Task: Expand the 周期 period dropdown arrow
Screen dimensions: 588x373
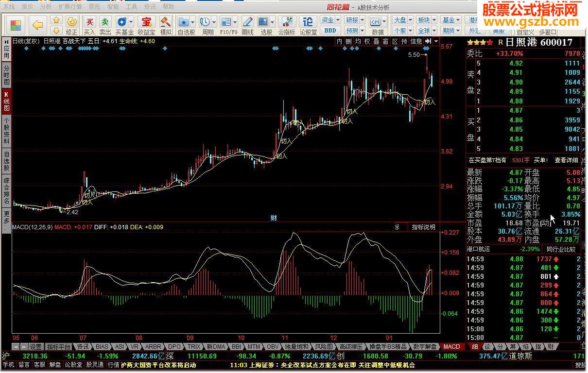Action: (x=214, y=22)
